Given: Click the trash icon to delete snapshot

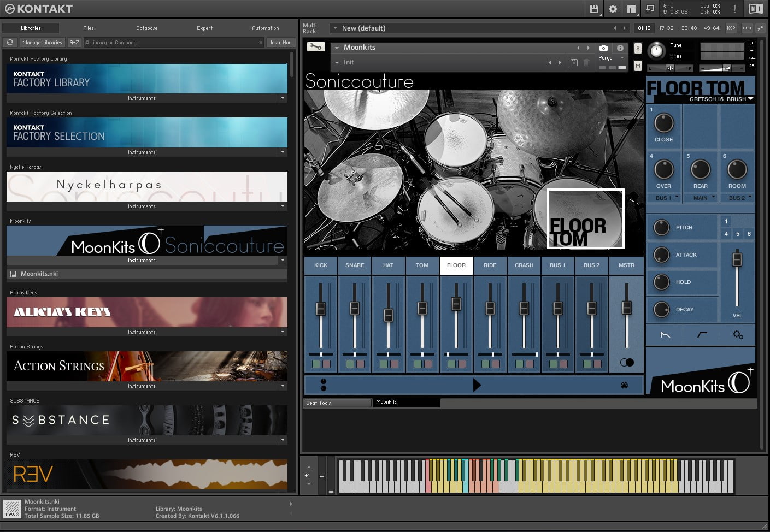Looking at the screenshot, I should pos(586,62).
